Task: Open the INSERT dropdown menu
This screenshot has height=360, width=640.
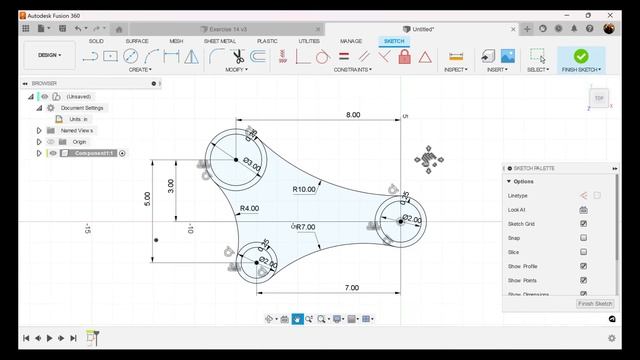Action: point(497,70)
